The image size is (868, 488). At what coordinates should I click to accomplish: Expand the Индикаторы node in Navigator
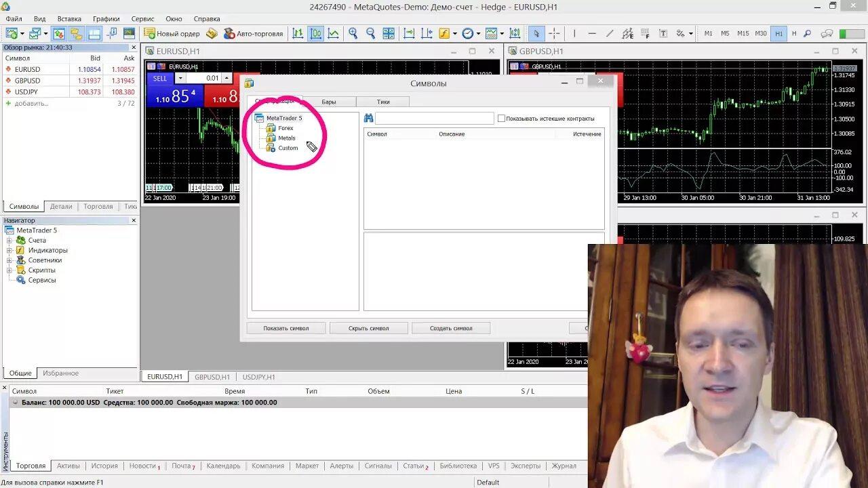[x=9, y=250]
